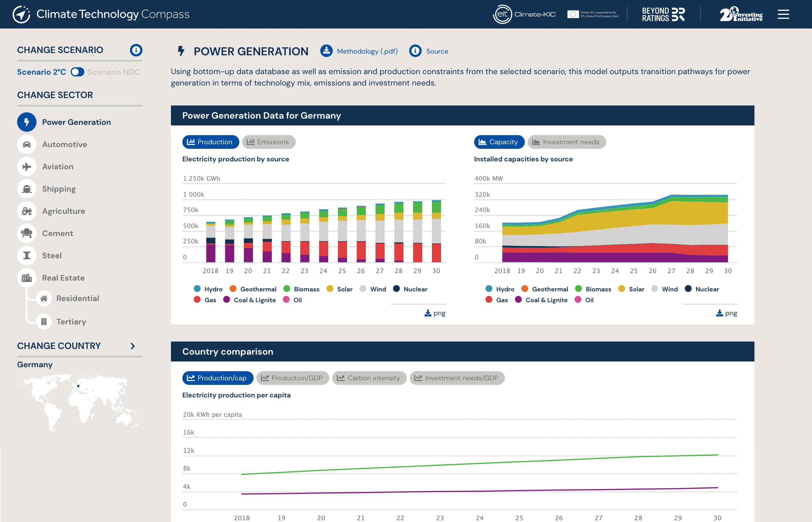Viewport: 812px width, 522px height.
Task: Open the Change Scenario info icon
Action: (x=136, y=50)
